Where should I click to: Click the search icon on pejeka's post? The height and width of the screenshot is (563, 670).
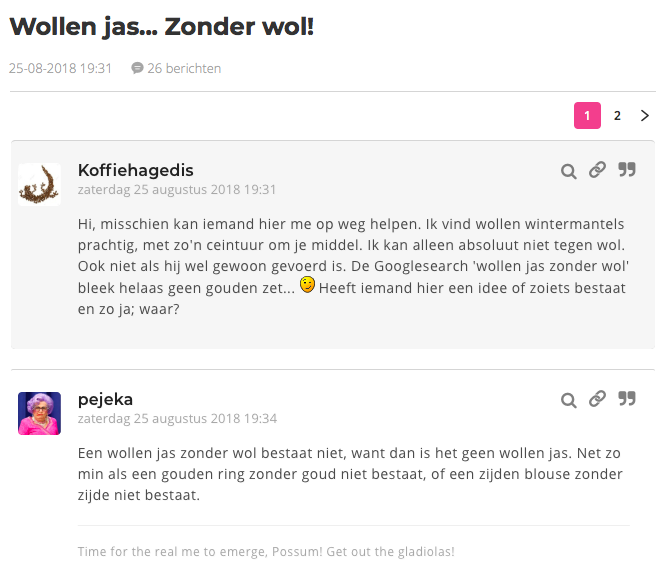(x=568, y=400)
